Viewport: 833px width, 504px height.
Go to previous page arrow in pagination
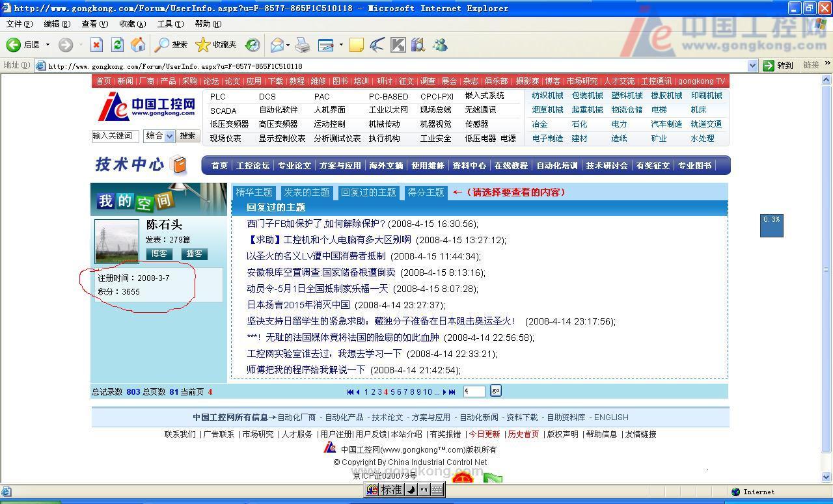tap(358, 391)
